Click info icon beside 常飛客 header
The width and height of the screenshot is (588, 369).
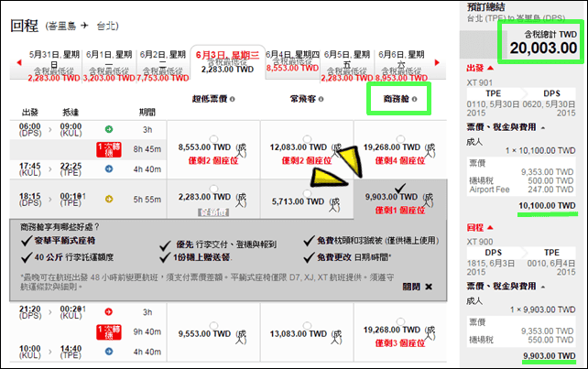(x=321, y=99)
